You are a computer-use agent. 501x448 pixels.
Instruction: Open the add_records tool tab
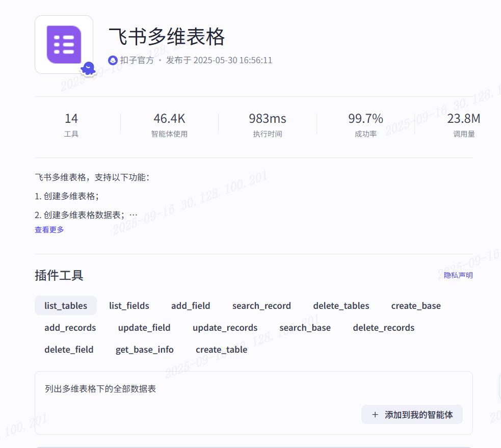[70, 328]
